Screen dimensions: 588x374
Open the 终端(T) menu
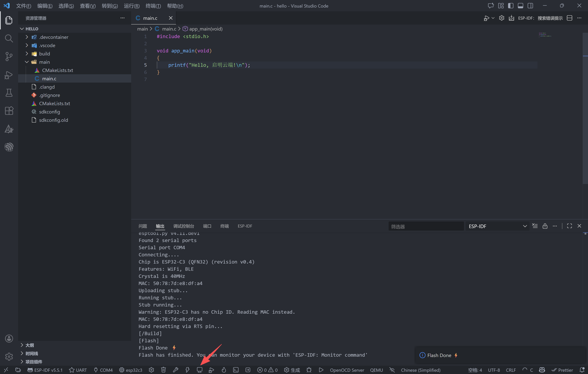pyautogui.click(x=153, y=6)
